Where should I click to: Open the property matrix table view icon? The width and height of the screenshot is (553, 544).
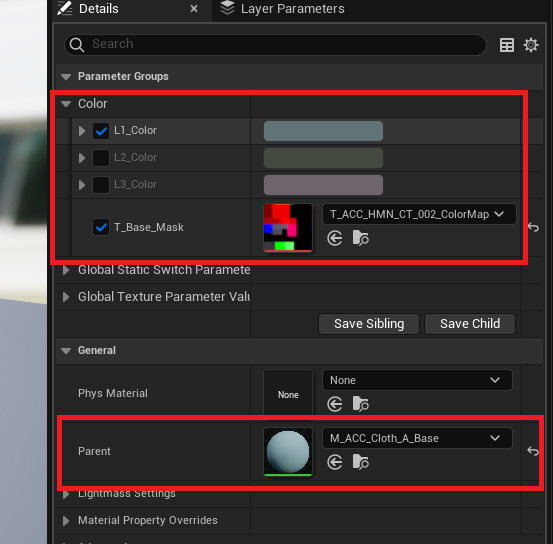click(x=506, y=45)
